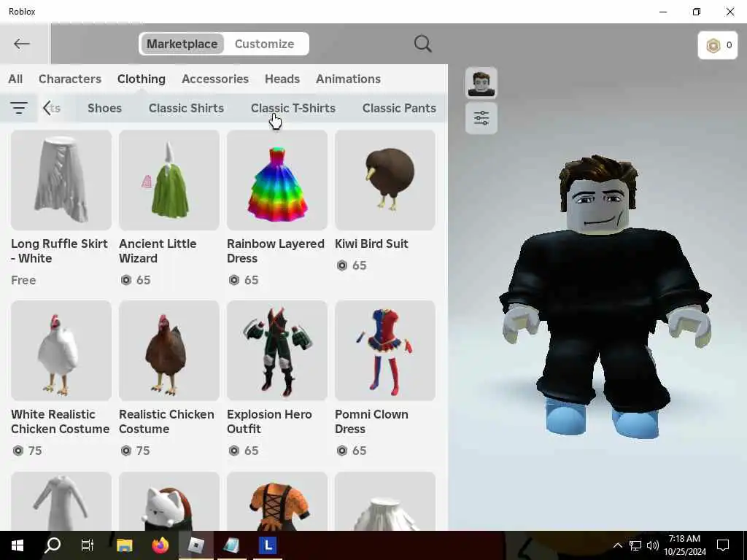Open the marketplace search magnifier
Screen dimensions: 747x560
(x=422, y=44)
